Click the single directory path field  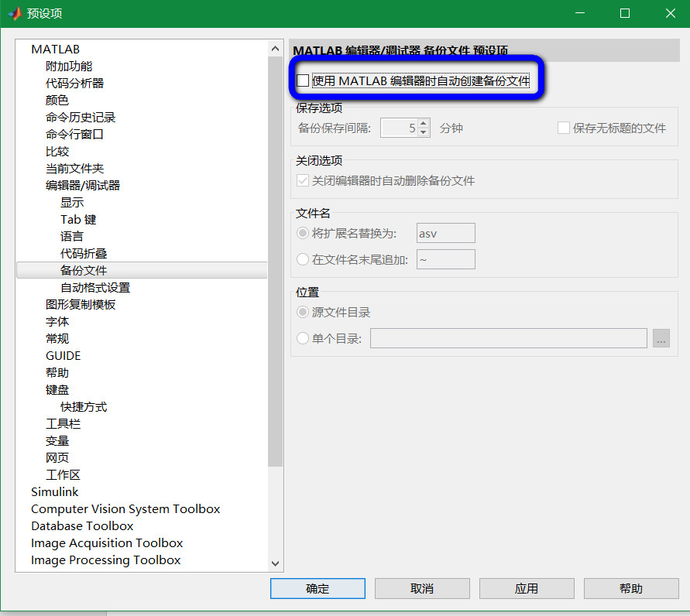[509, 338]
